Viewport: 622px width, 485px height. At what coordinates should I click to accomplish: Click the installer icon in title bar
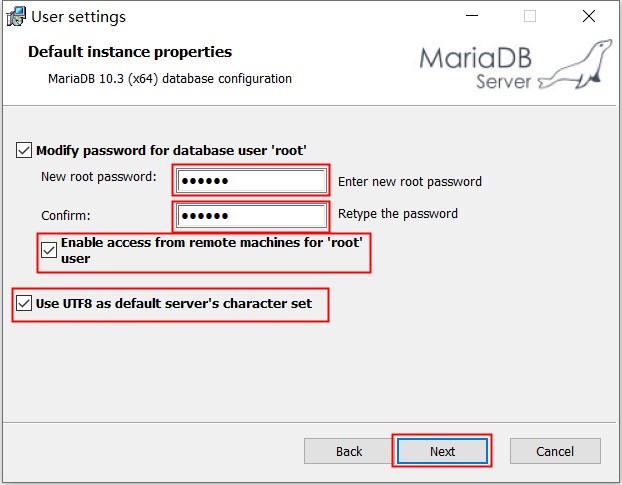click(x=16, y=17)
